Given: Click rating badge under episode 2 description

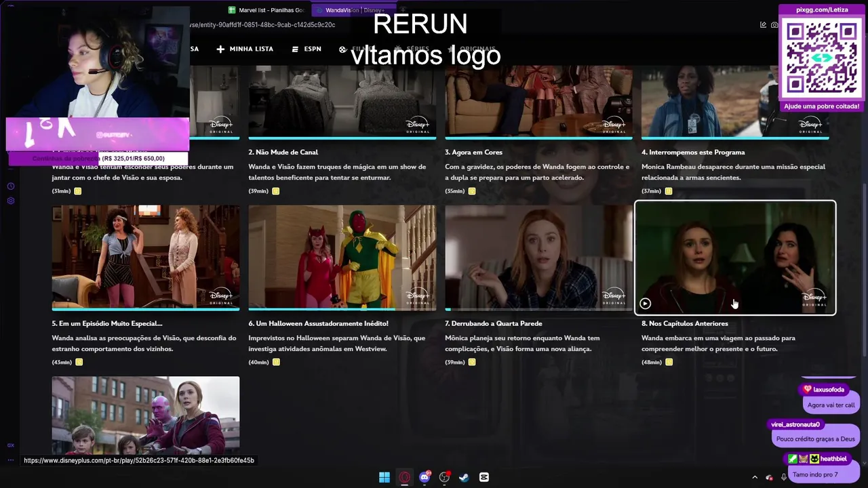Looking at the screenshot, I should [276, 191].
